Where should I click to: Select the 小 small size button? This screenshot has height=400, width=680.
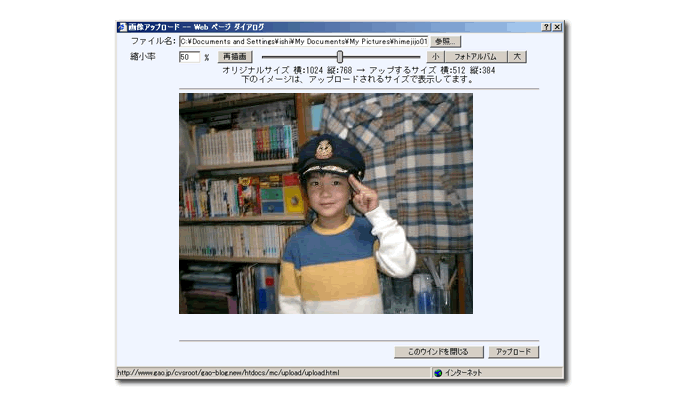coord(435,57)
